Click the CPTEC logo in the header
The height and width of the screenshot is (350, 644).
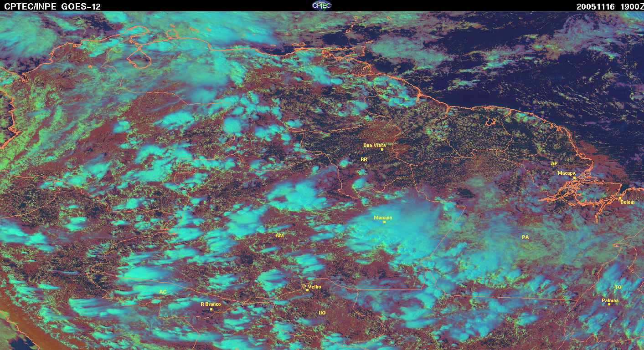click(x=321, y=5)
